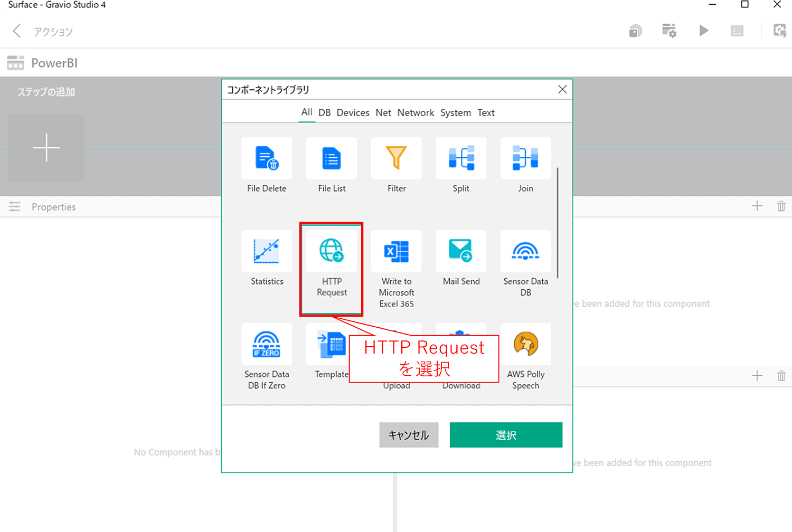Run the action with the play button

click(x=703, y=31)
